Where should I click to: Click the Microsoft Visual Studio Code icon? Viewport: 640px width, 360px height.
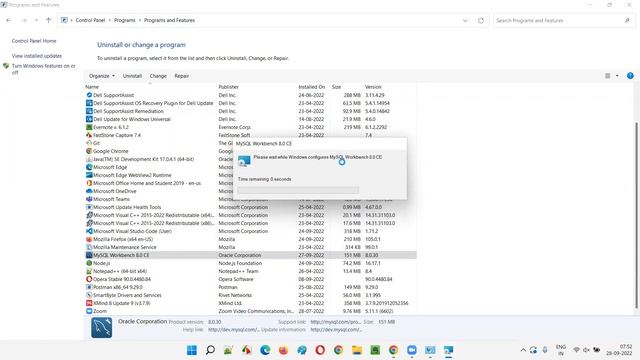point(89,231)
